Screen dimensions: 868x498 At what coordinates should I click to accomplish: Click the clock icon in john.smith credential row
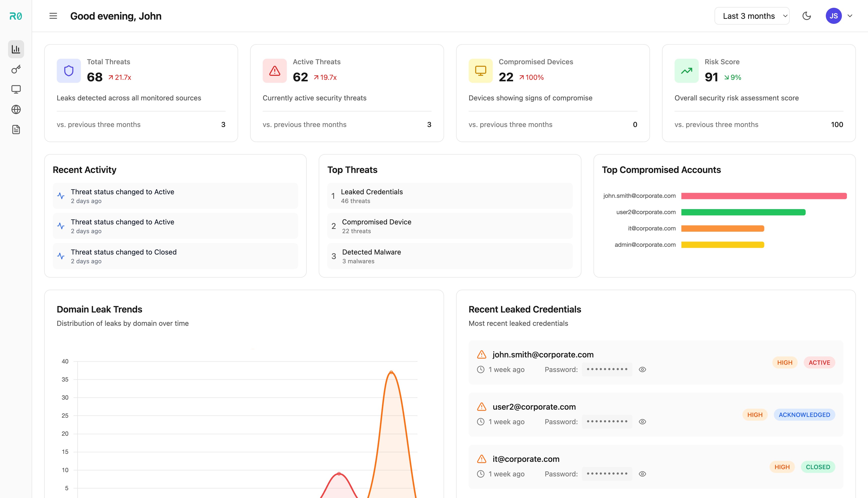pyautogui.click(x=481, y=370)
